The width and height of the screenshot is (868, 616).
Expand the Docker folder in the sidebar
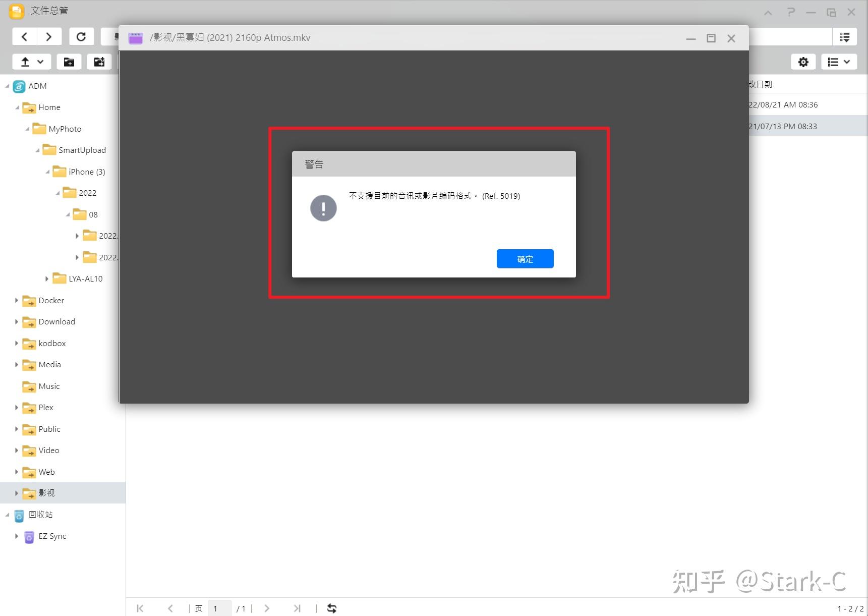(x=16, y=300)
